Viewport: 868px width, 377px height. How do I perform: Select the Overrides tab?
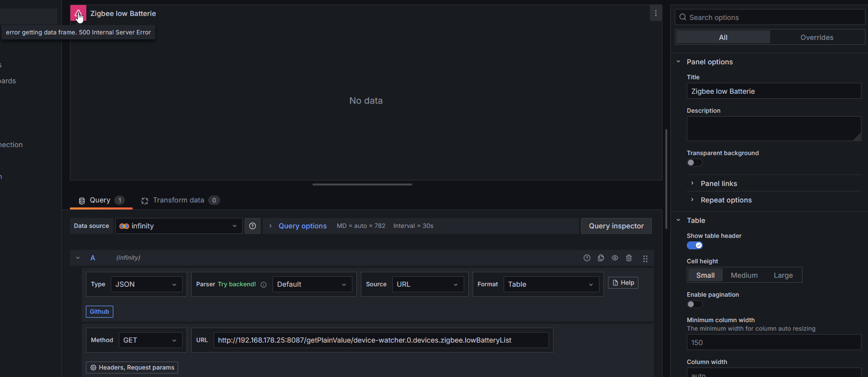pos(817,37)
